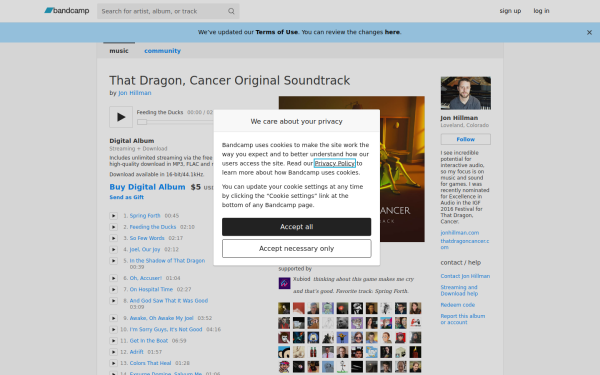Play track 1 Spring Forth with its small play icon
The image size is (600, 375).
coord(113,216)
